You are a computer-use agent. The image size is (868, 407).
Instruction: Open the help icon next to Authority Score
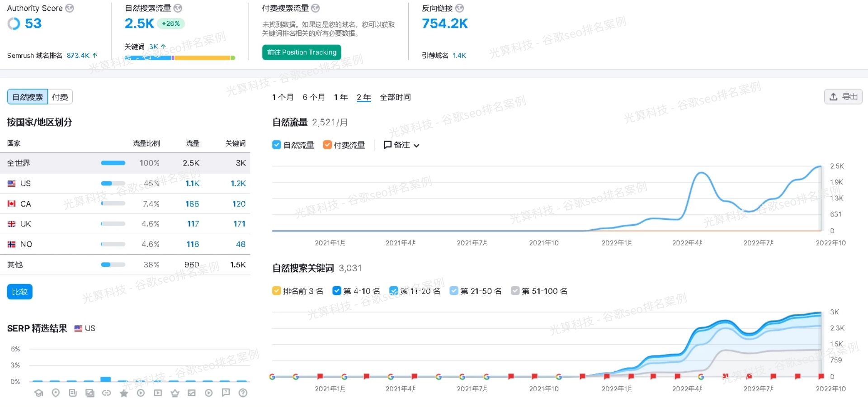point(69,8)
